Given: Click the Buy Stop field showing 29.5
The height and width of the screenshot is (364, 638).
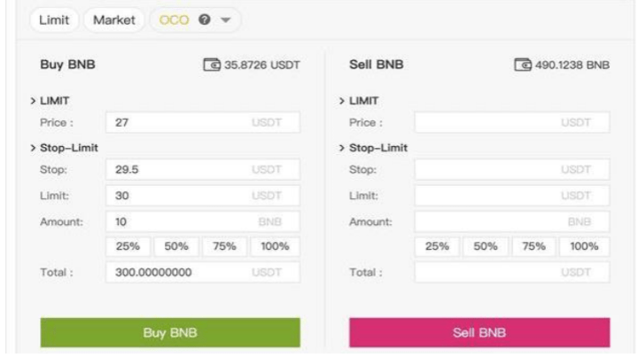Looking at the screenshot, I should [x=202, y=168].
